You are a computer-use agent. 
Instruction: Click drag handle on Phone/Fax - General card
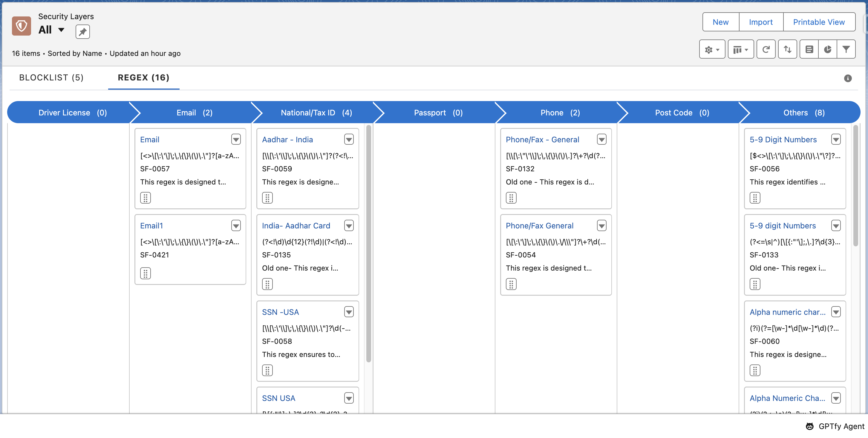point(511,198)
